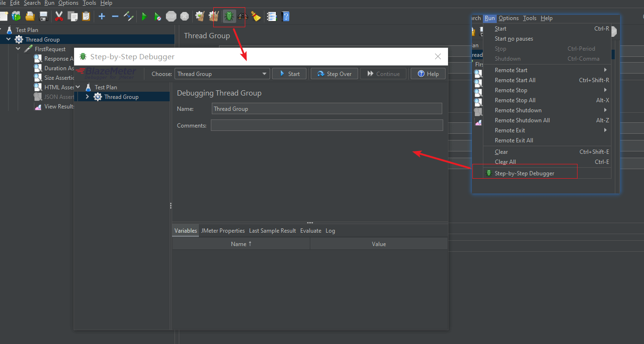This screenshot has width=644, height=344.
Task: Choose Clear All in the Run menu
Action: [505, 162]
